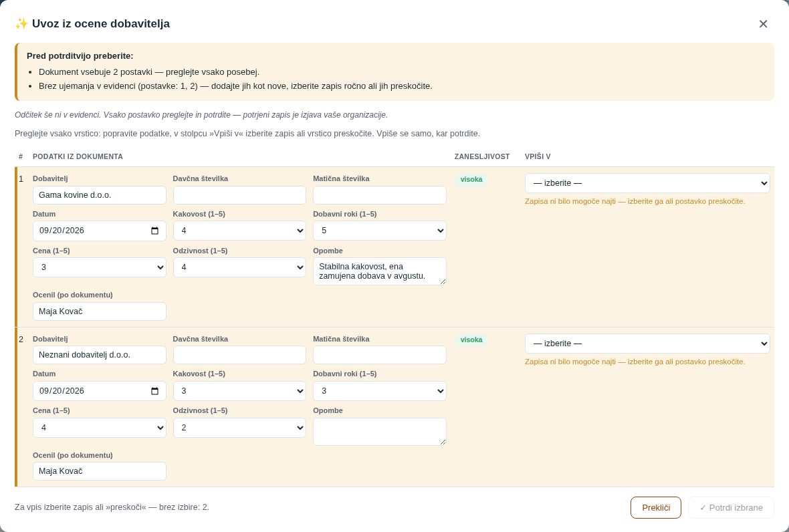Click footer note about brez izbire: 2
789x532 pixels.
pos(112,507)
